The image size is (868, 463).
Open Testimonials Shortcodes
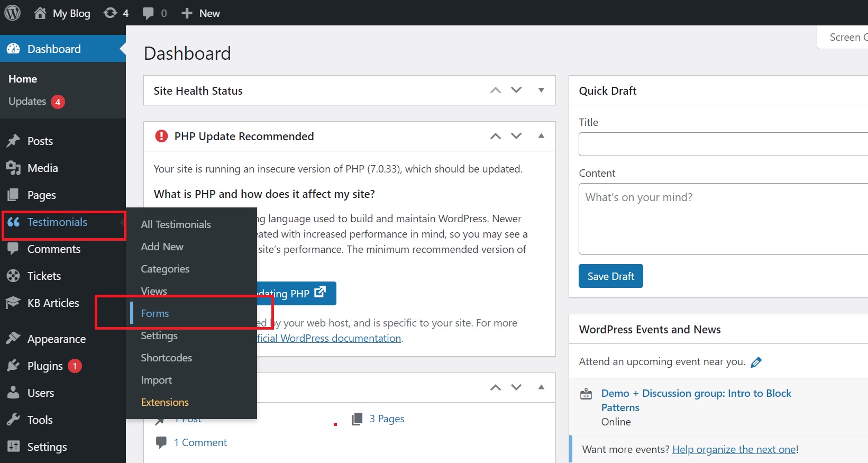point(166,358)
